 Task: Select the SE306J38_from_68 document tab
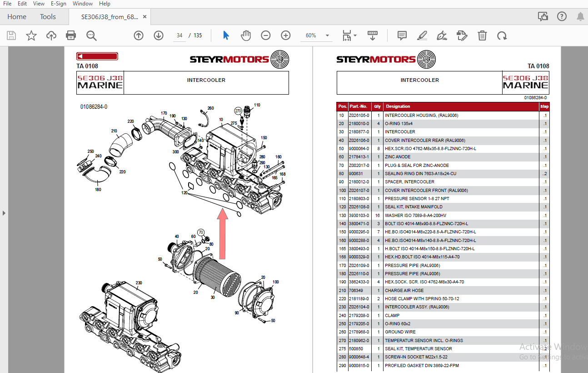110,17
